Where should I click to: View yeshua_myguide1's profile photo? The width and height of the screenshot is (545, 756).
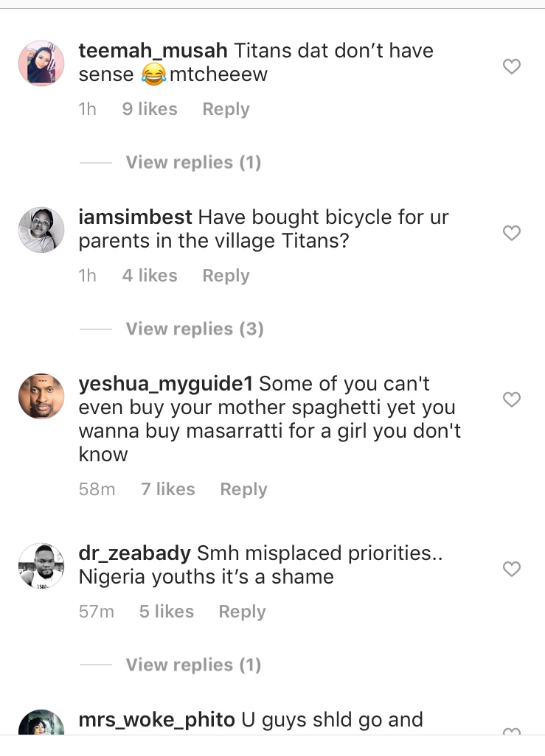tap(41, 396)
